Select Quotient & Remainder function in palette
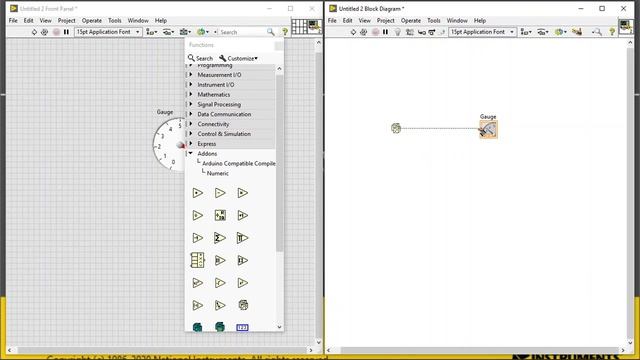 pyautogui.click(x=220, y=215)
